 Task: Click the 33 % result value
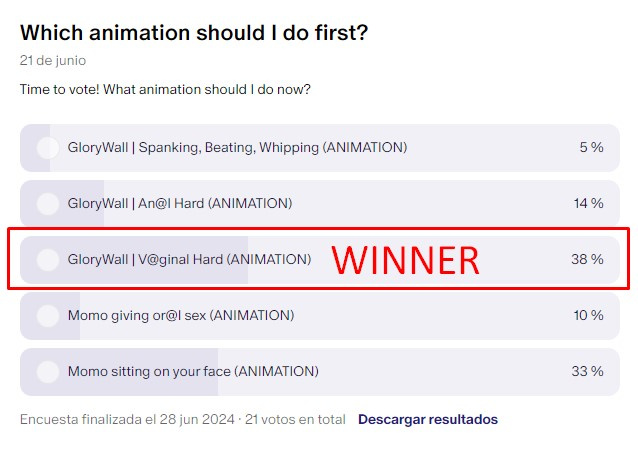coord(587,371)
